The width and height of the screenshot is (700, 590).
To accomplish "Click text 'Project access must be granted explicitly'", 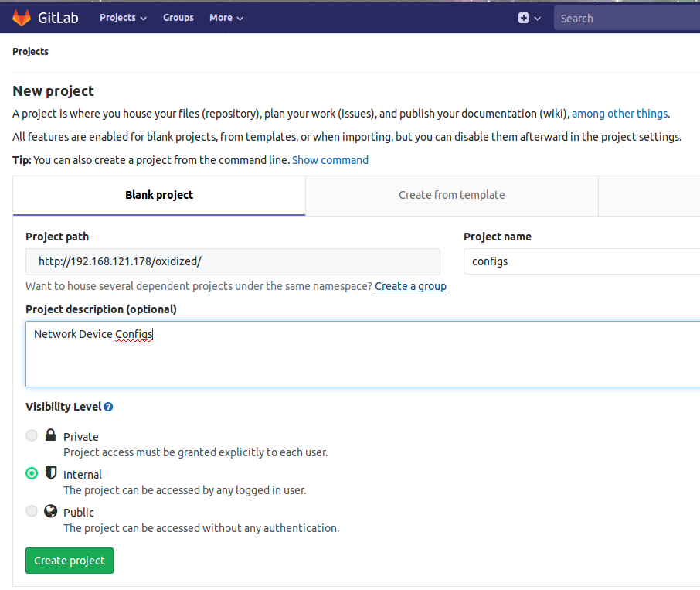I will 163,452.
